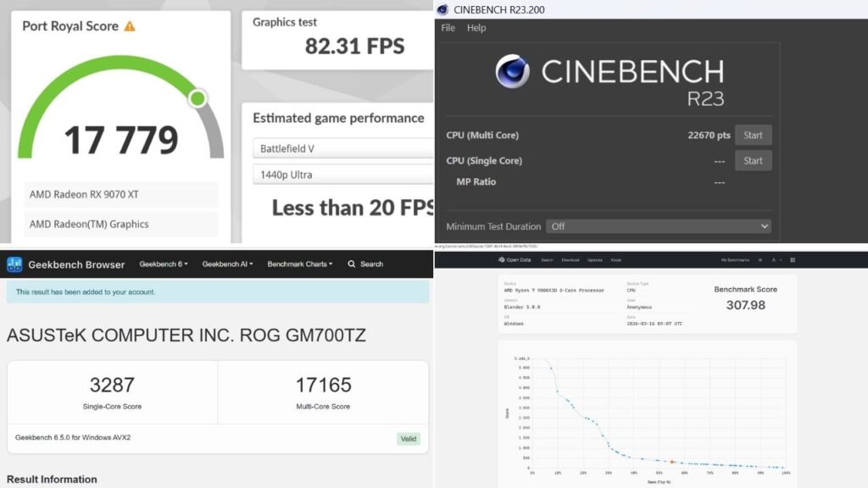
Task: Open My Benchmarks link in Open Data
Action: [735, 260]
